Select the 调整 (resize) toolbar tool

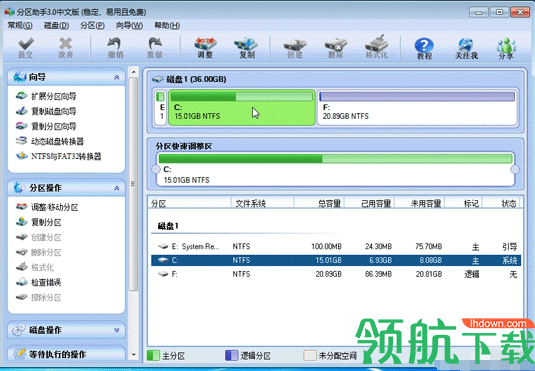pos(205,48)
